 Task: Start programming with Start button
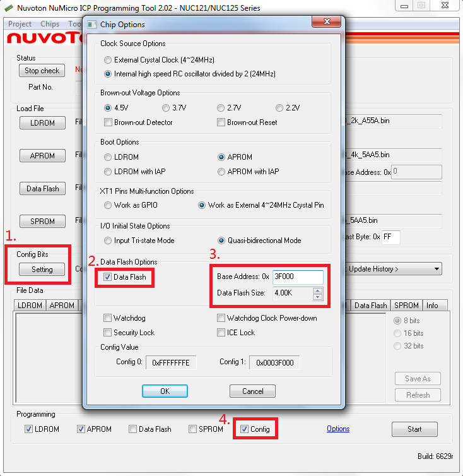click(414, 429)
